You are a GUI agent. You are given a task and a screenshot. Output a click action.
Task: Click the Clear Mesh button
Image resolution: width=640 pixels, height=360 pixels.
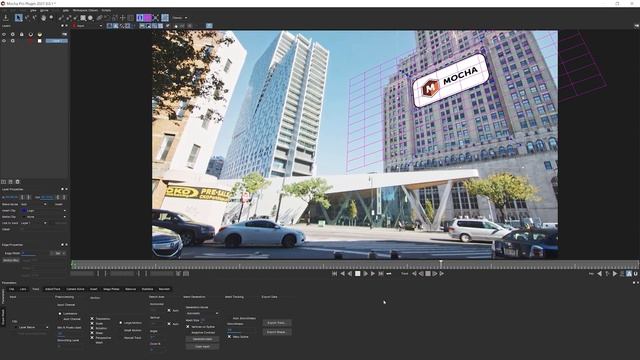tap(202, 347)
